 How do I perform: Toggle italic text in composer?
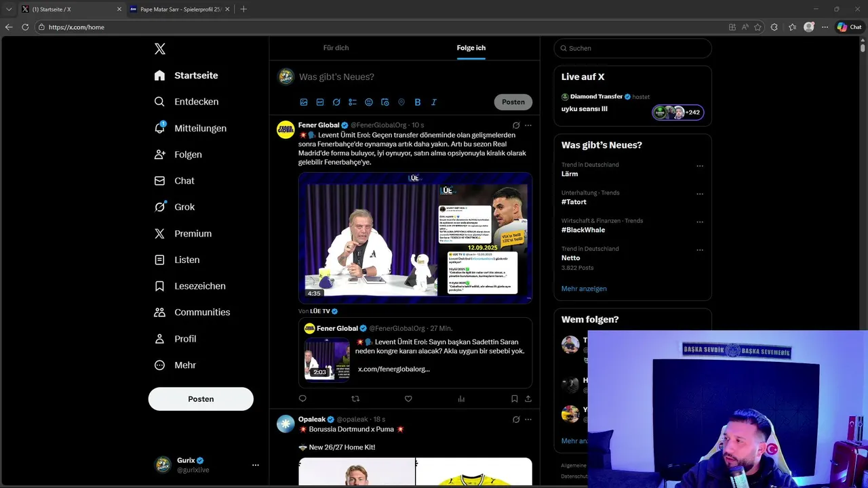(x=434, y=102)
